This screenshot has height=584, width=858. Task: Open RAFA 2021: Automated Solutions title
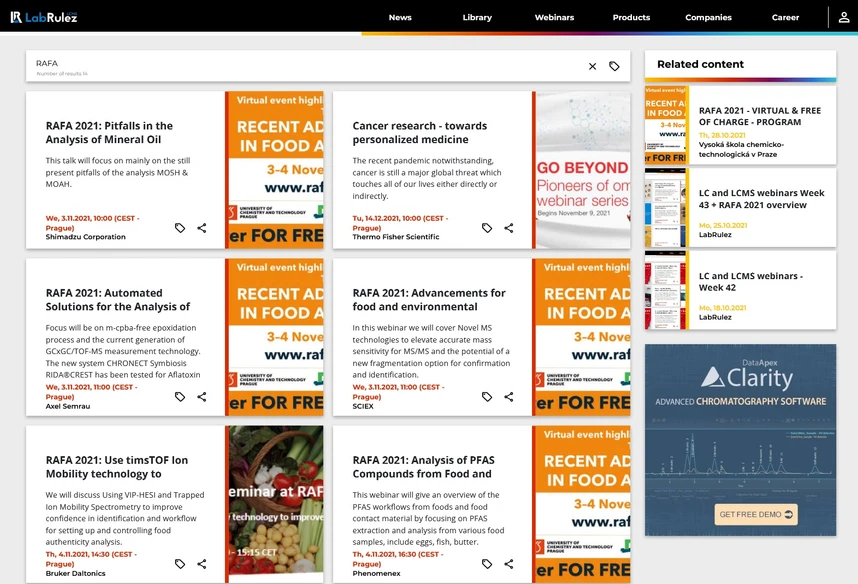[118, 300]
